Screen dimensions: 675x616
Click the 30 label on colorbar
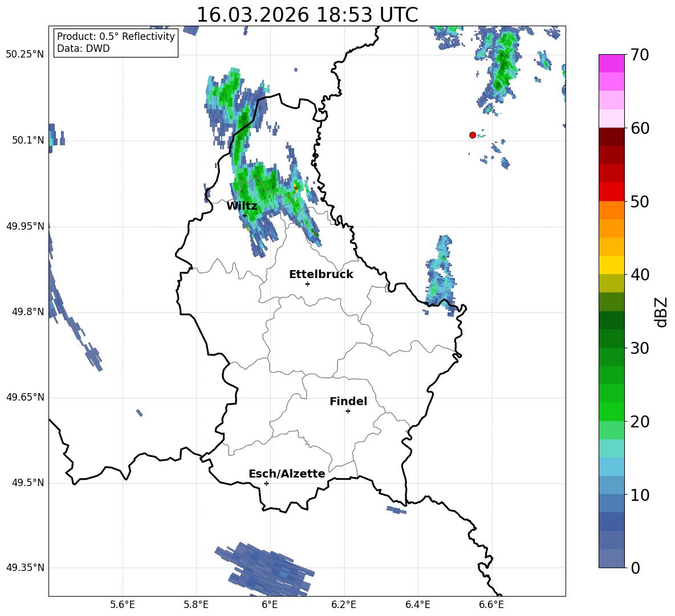click(x=640, y=348)
